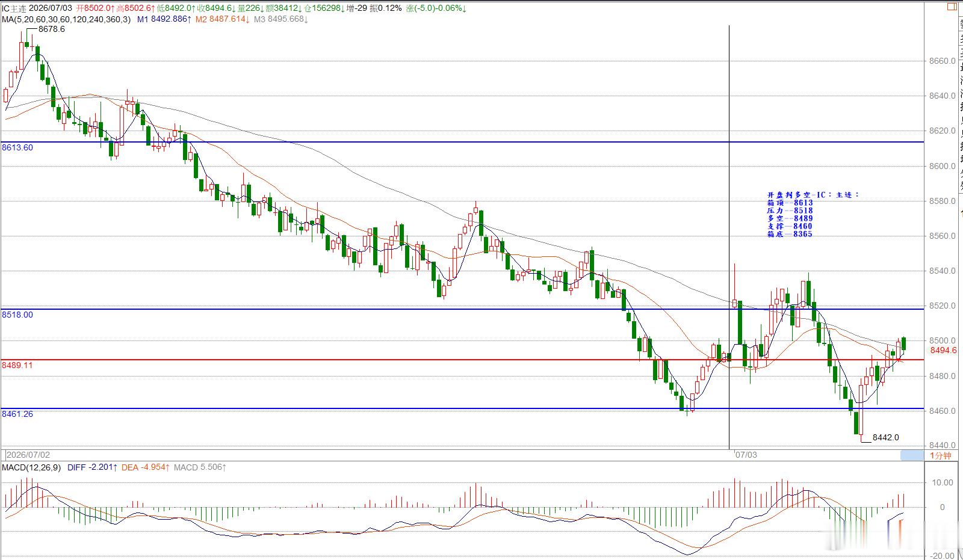Click the 箱顶--8613 annotation line

pyautogui.click(x=790, y=203)
